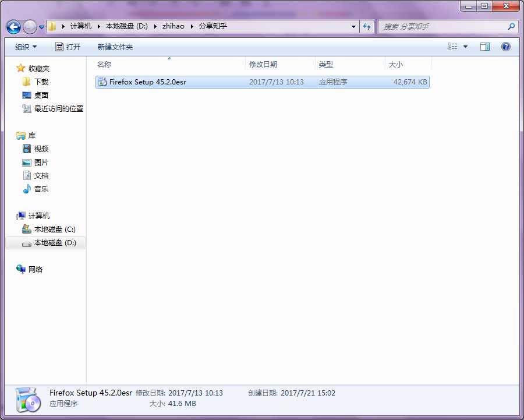Click the 网络 network icon

[x=21, y=269]
